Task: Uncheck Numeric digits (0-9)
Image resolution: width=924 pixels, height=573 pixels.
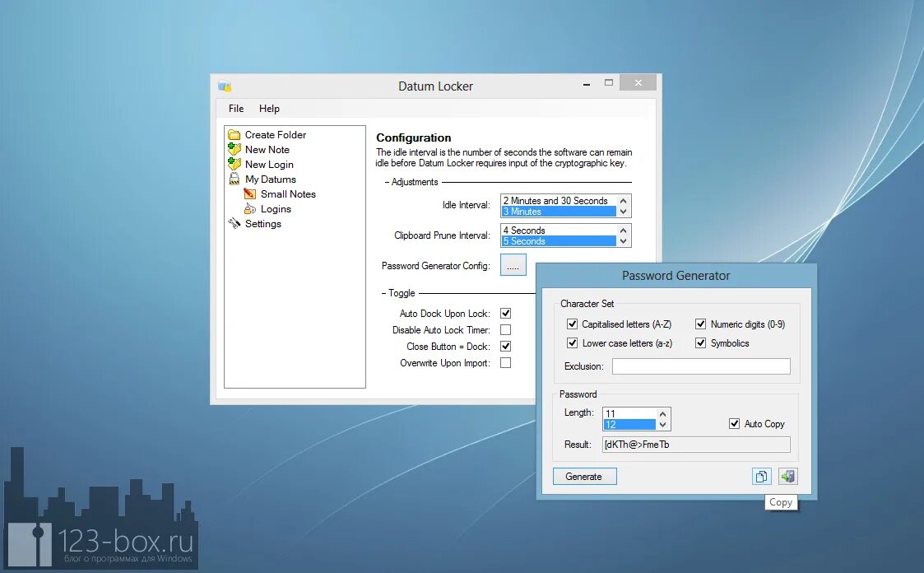Action: (701, 324)
